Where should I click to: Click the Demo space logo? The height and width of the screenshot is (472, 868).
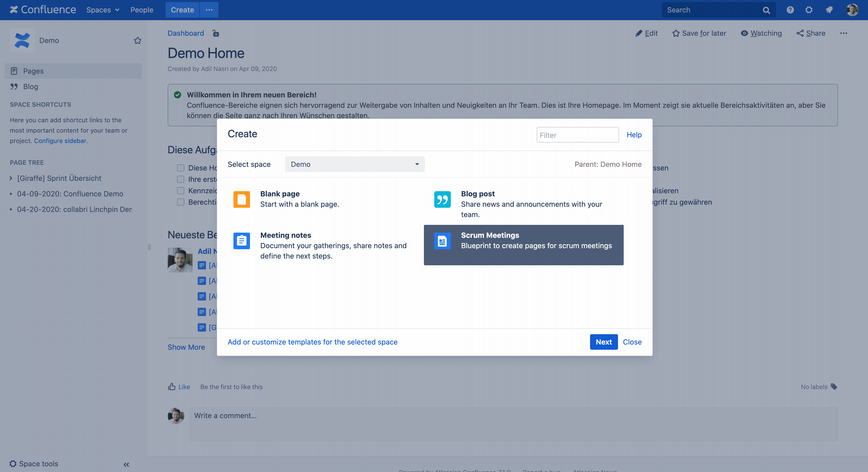pos(22,40)
